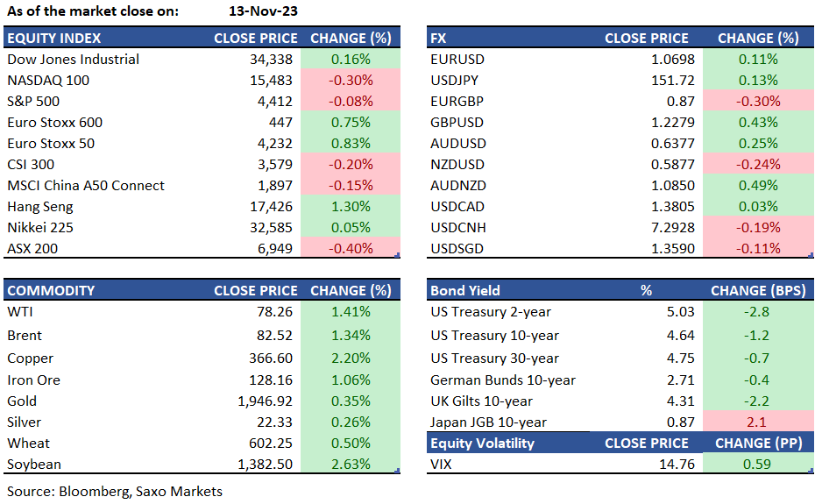Select the USDSGD close price 1.3590
This screenshot has height=504, width=815.
tap(673, 249)
